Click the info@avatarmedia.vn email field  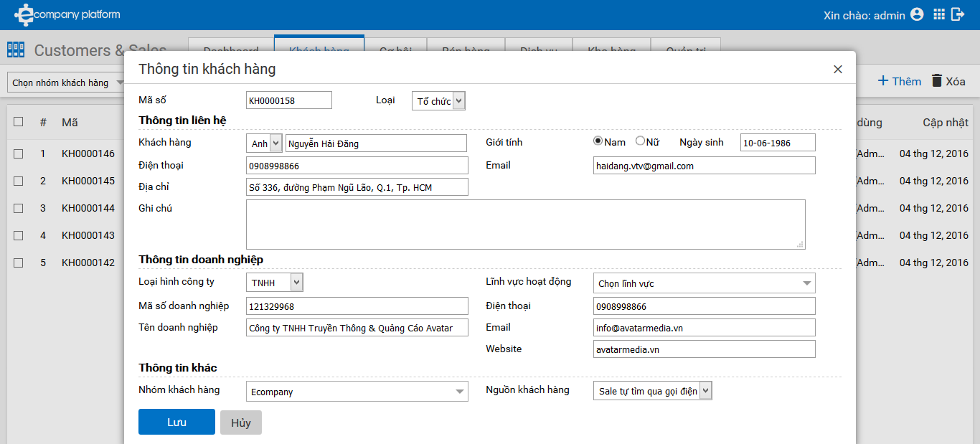705,328
